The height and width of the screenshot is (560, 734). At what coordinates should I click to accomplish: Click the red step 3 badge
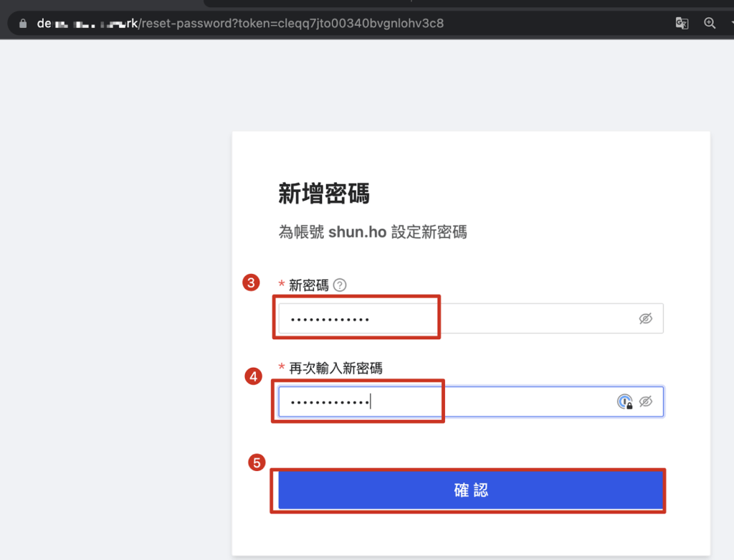click(251, 283)
